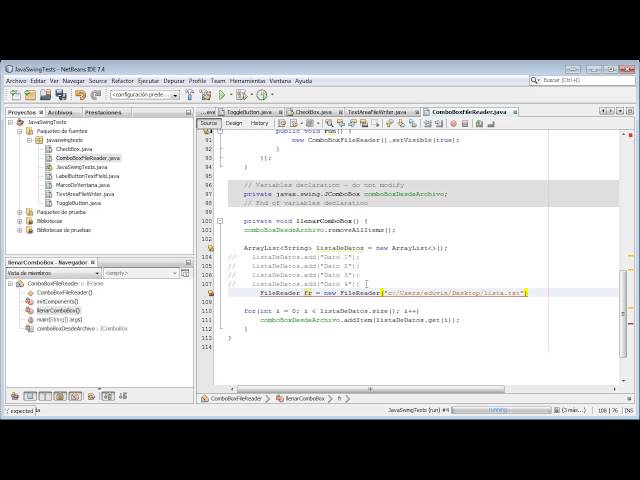Click the editor horizontal scrollbar thumb
Viewport: 640px width, 480px height.
pos(371,389)
